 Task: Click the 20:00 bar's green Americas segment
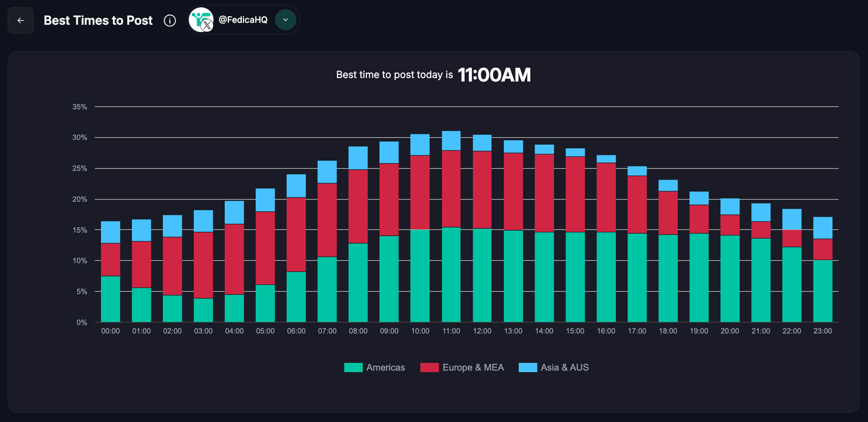click(x=730, y=278)
